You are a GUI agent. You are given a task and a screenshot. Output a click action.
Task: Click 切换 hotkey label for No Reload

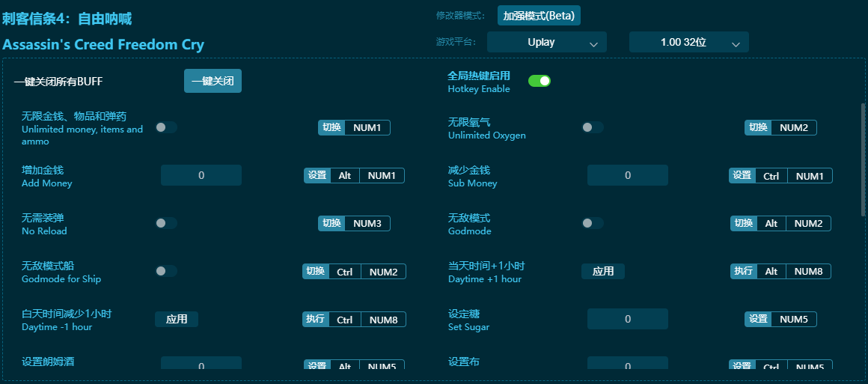point(331,223)
